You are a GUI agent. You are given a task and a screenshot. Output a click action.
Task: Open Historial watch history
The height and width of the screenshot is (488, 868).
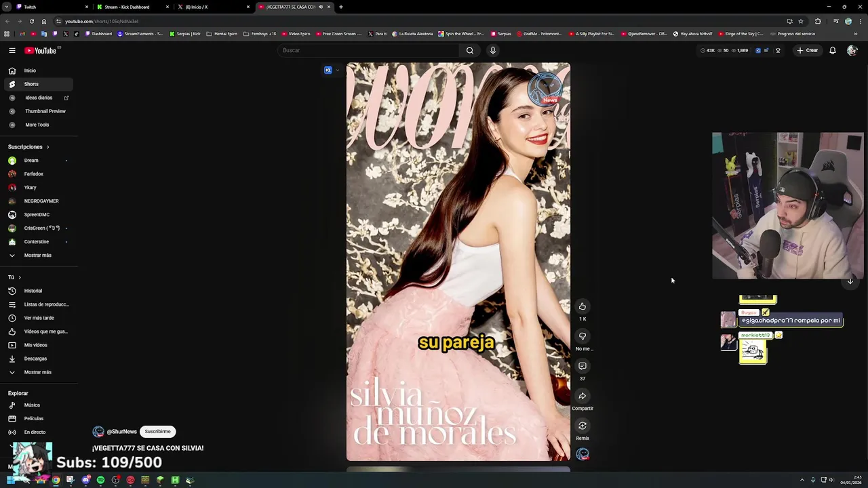coord(39,291)
